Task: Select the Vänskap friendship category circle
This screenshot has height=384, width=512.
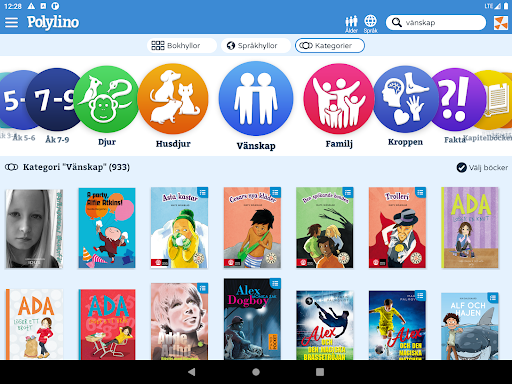Action: [x=256, y=99]
